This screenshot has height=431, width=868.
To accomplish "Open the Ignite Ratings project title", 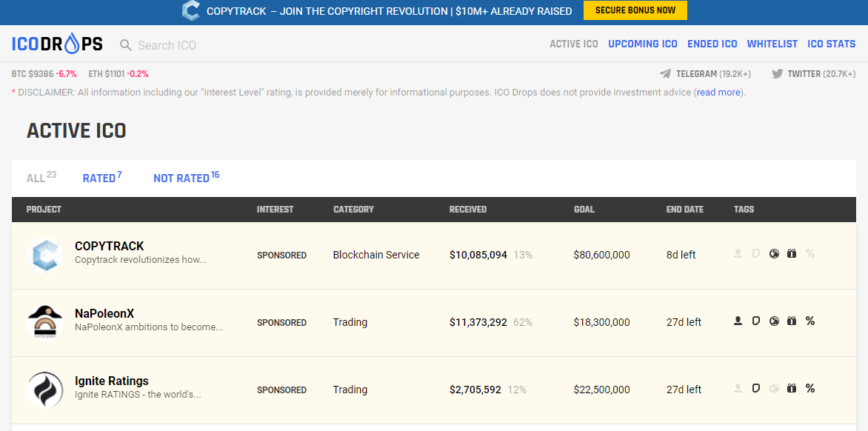I will 112,381.
